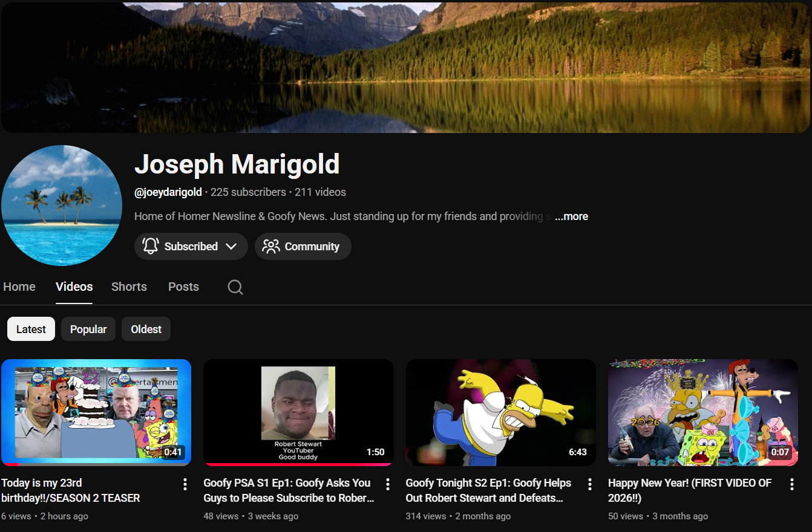
Task: Sort videos by Popular
Action: 88,329
